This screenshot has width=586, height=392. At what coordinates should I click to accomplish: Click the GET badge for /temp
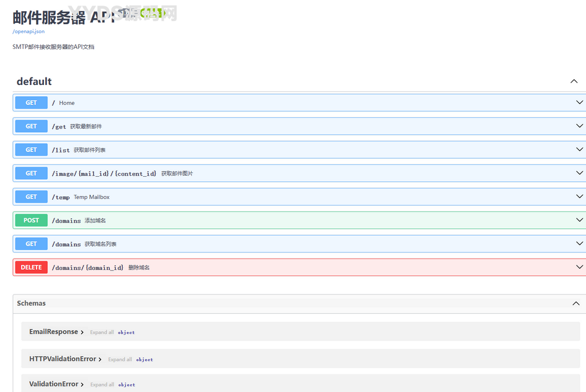(32, 197)
